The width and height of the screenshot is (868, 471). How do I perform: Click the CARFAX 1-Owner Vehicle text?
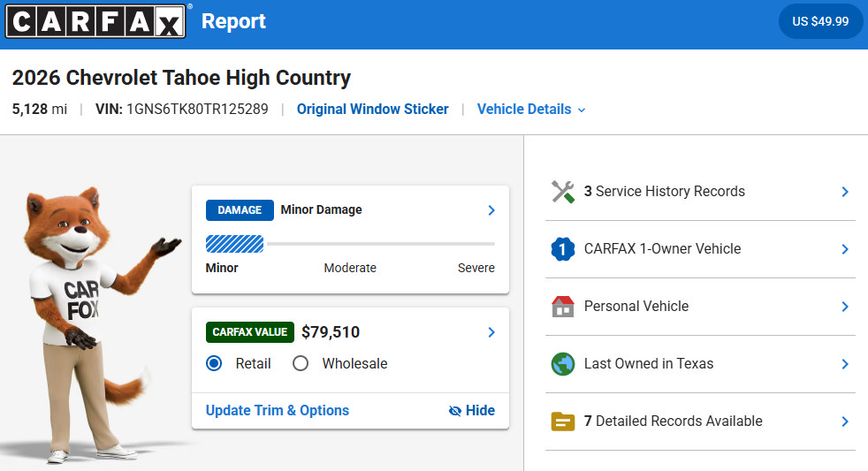click(x=663, y=249)
